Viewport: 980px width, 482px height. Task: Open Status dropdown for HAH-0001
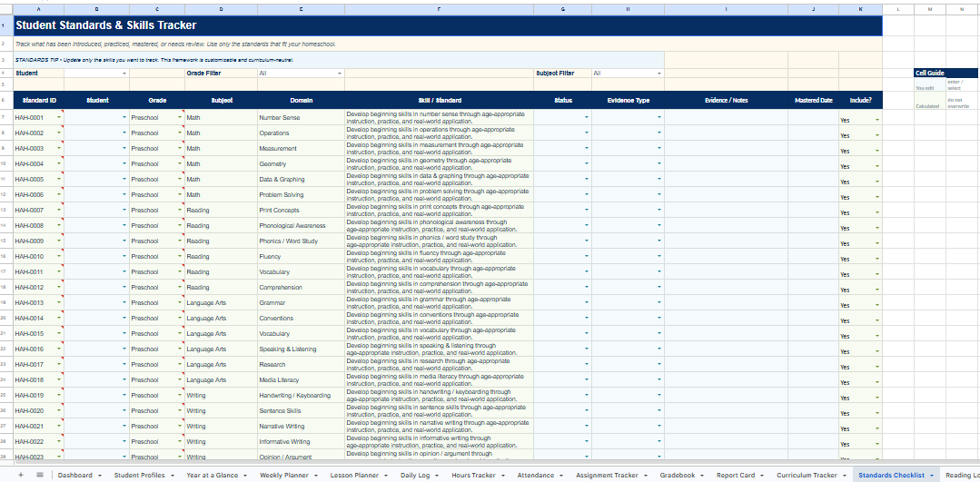point(587,117)
